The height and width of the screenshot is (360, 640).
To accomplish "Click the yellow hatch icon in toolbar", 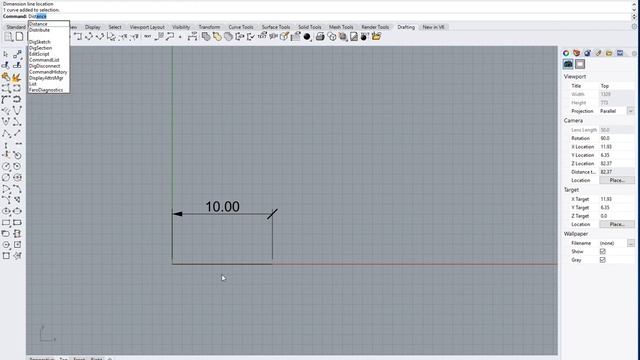I will point(217,37).
